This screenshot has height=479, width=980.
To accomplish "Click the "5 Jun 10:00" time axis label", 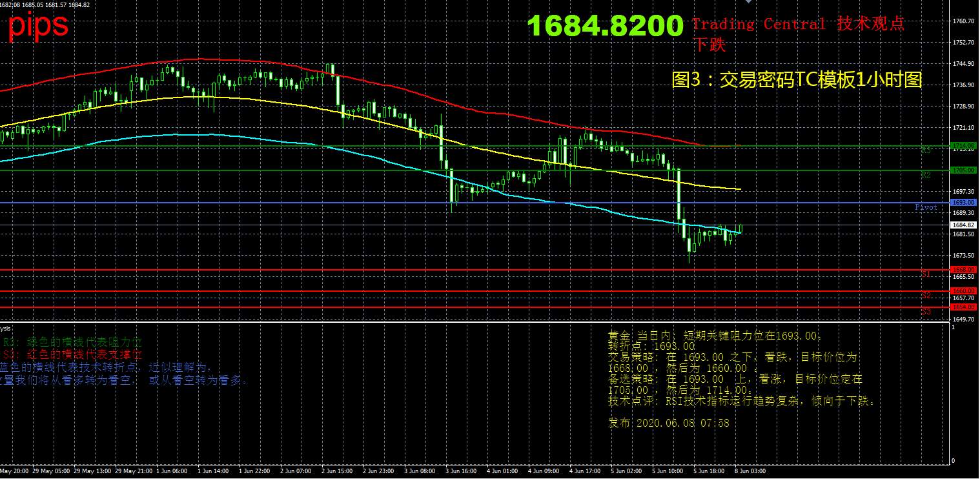I will click(668, 472).
